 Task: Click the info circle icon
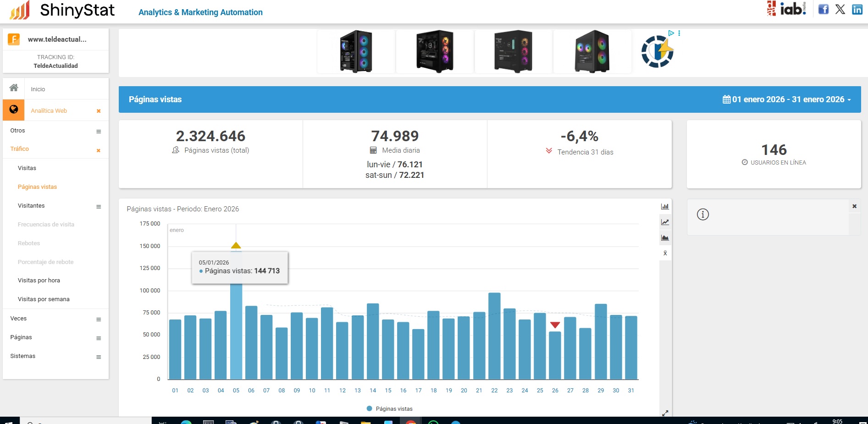pyautogui.click(x=703, y=214)
